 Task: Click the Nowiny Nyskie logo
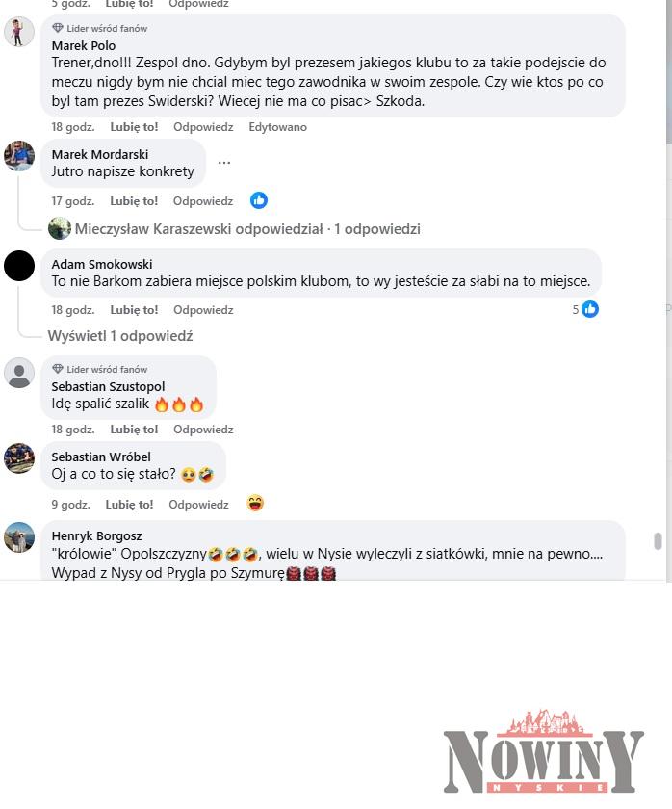[544, 752]
